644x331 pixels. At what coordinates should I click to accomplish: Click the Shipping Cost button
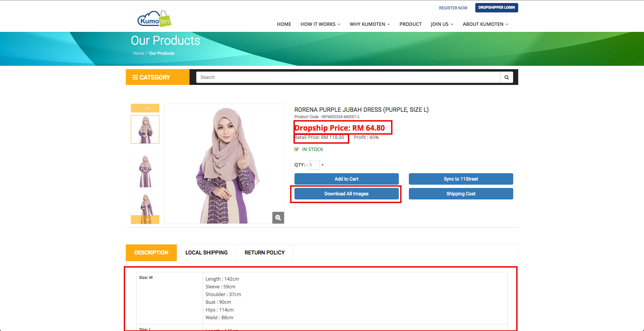(461, 194)
